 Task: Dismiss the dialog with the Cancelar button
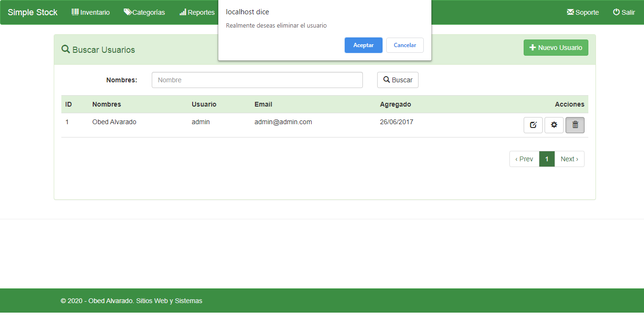click(x=405, y=45)
